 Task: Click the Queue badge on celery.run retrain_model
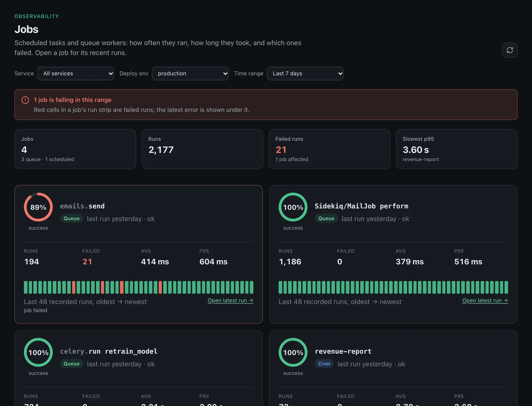(72, 364)
